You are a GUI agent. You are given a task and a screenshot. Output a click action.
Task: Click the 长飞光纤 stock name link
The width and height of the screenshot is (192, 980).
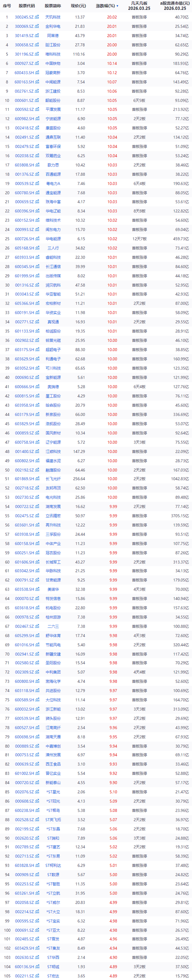pyautogui.click(x=53, y=479)
